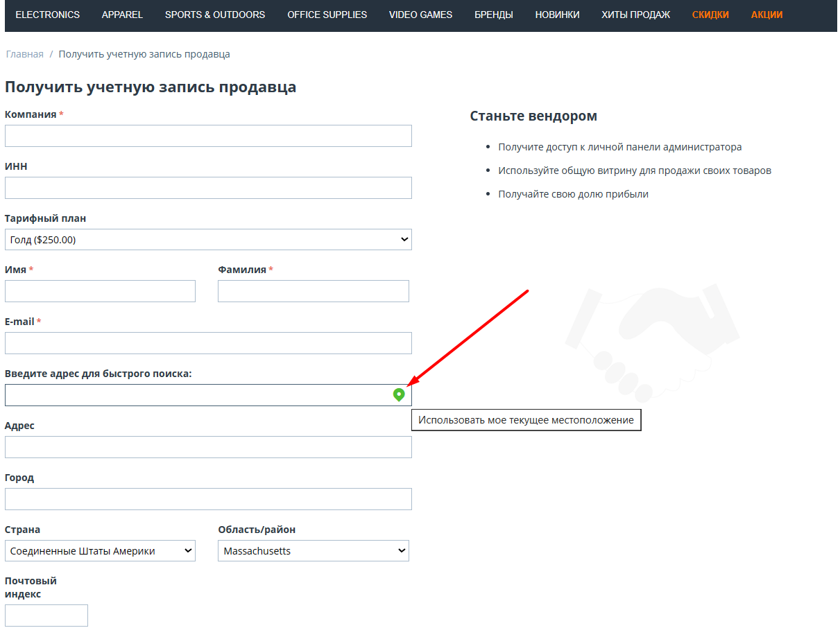This screenshot has height=637, width=840.
Task: Select breadcrumb text 'Получить учетную запись продавца'
Action: click(x=144, y=54)
